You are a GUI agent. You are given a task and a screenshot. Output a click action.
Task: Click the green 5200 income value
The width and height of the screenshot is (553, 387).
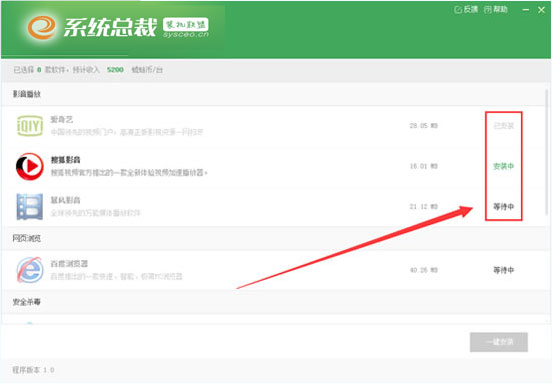[115, 70]
